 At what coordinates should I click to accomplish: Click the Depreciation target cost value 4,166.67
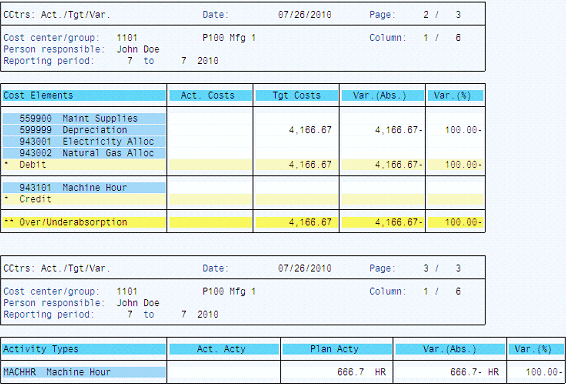click(x=310, y=130)
